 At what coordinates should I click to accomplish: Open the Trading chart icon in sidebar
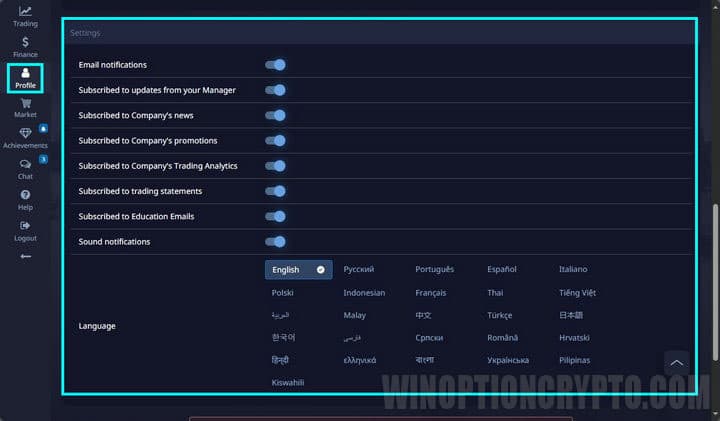[25, 11]
